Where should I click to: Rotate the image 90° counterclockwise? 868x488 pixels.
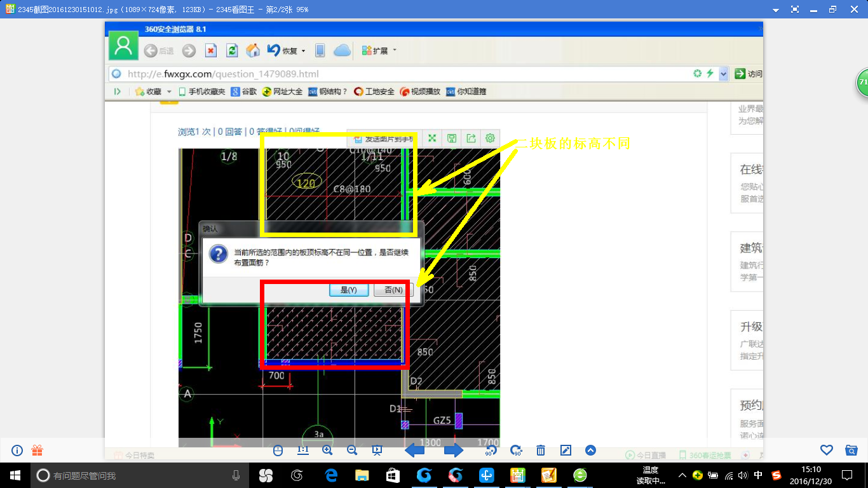tap(491, 451)
